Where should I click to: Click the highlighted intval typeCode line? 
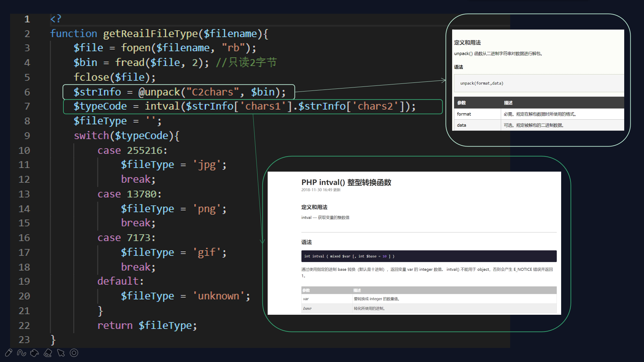point(244,106)
